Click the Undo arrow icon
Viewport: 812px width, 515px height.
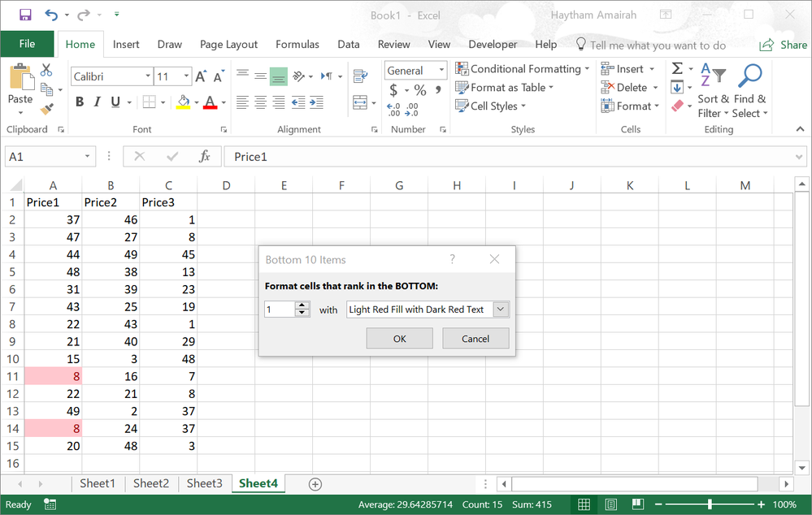coord(50,15)
